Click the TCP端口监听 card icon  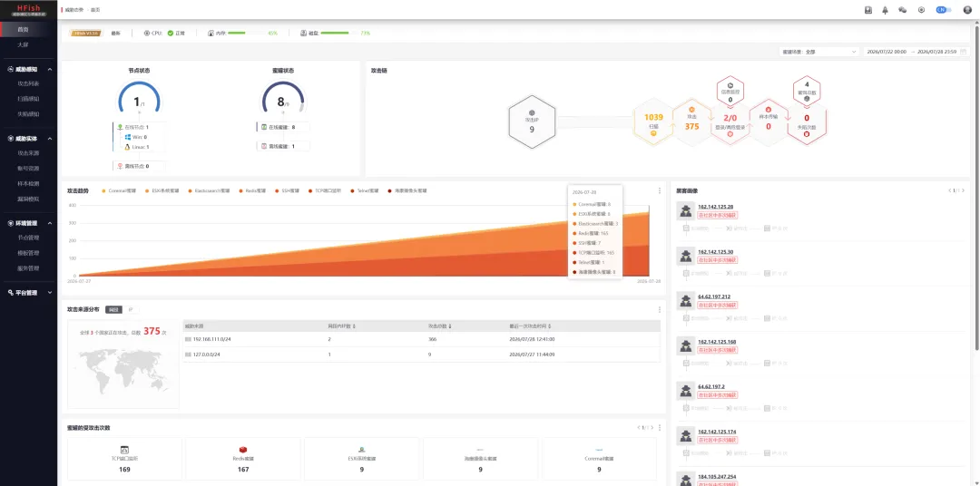point(124,449)
